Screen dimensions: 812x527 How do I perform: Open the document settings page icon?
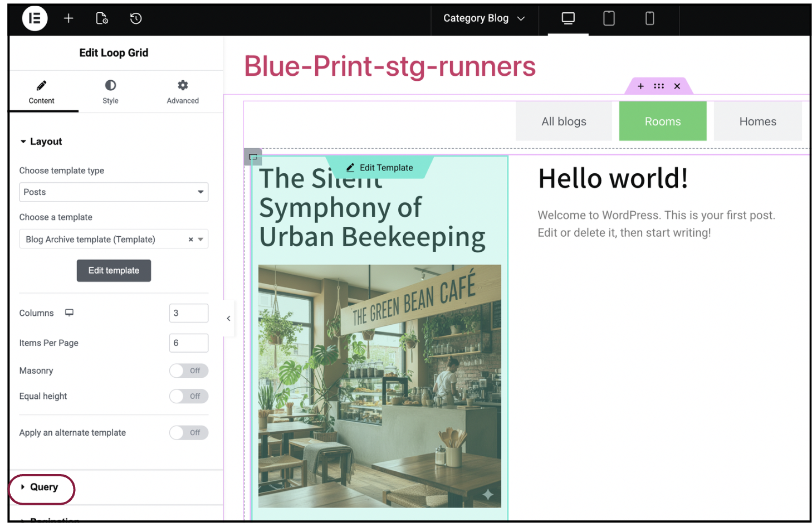pos(102,18)
